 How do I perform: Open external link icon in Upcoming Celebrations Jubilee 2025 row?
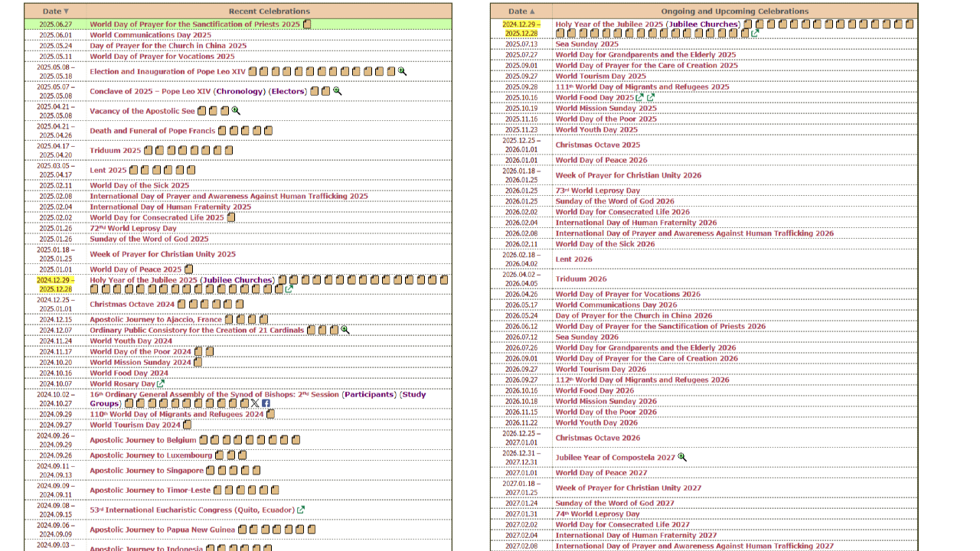click(756, 34)
